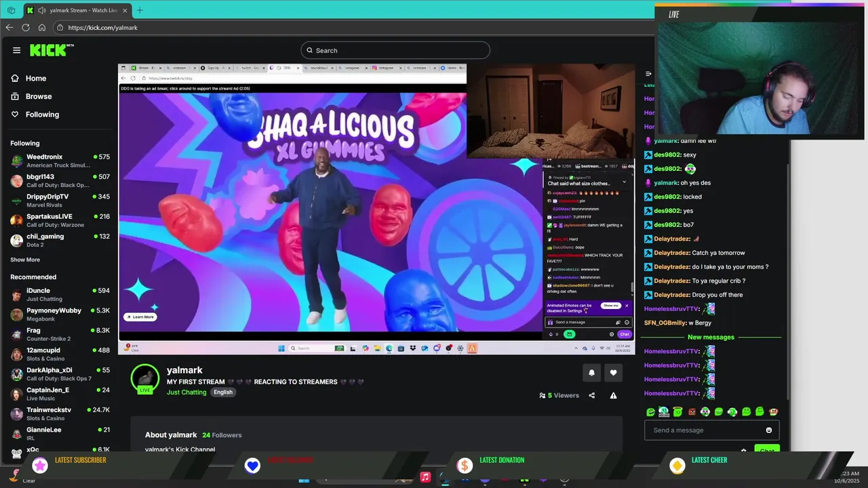Click the Kick chat message input
868x488 pixels.
(x=711, y=430)
